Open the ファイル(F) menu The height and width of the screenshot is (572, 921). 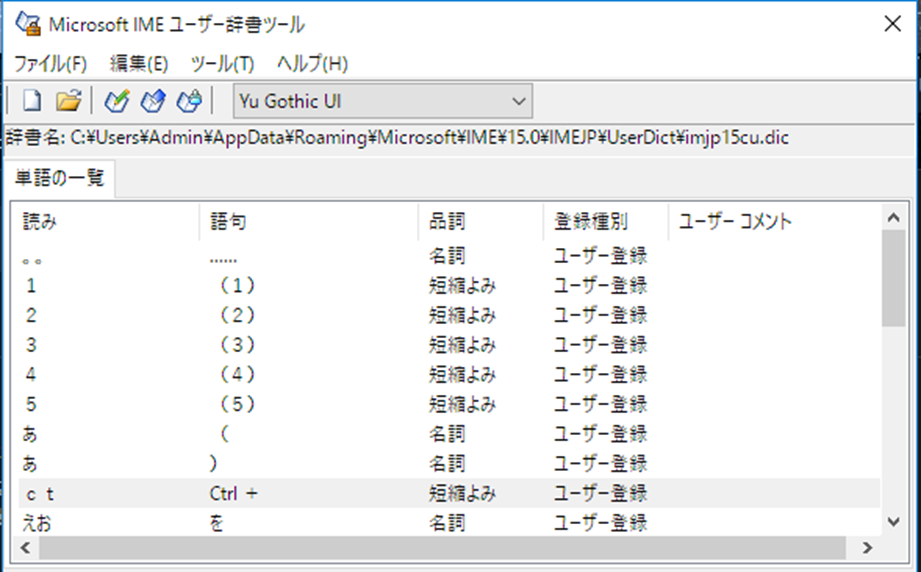[51, 63]
